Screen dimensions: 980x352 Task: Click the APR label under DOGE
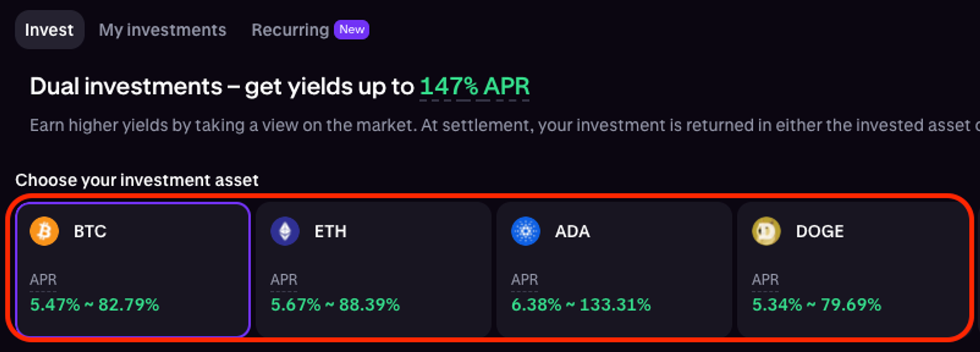pos(765,280)
